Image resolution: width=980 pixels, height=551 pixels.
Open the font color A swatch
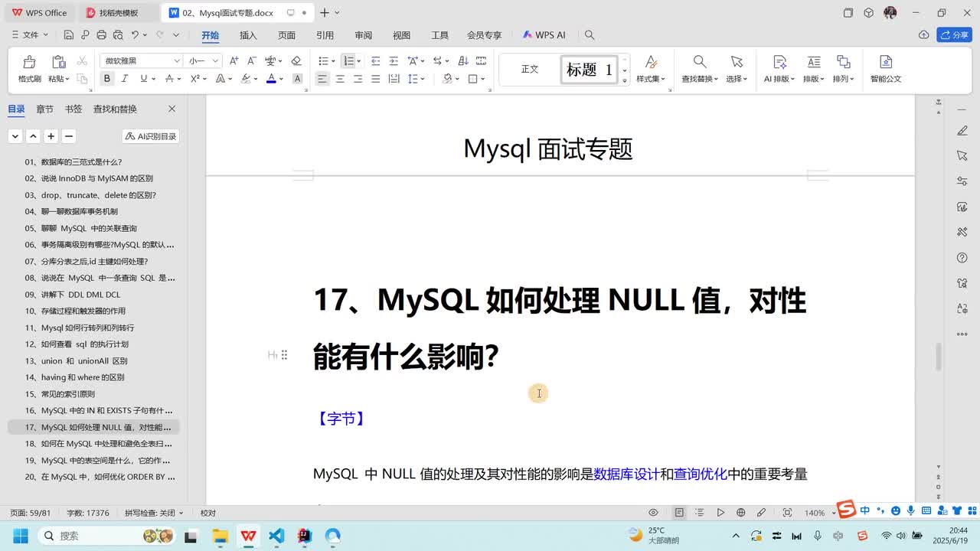(271, 79)
